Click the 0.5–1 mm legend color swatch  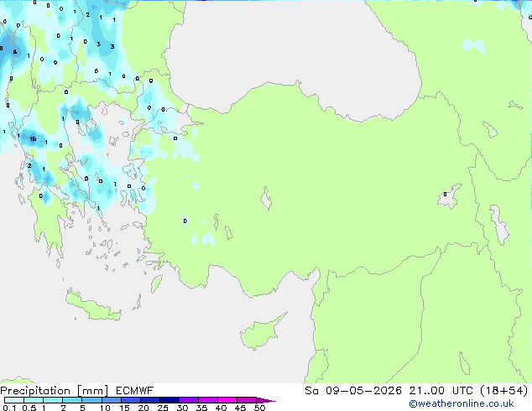click(34, 400)
